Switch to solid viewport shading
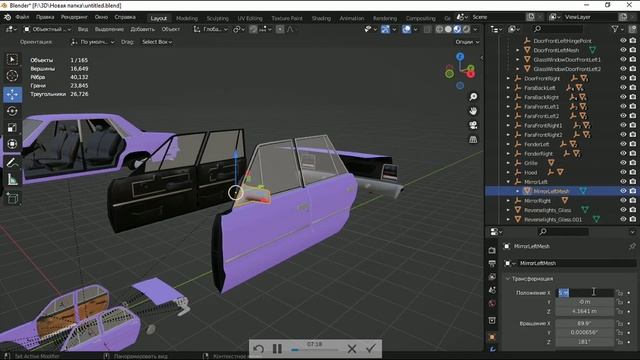Screen dimensions: 640x360 (448, 29)
